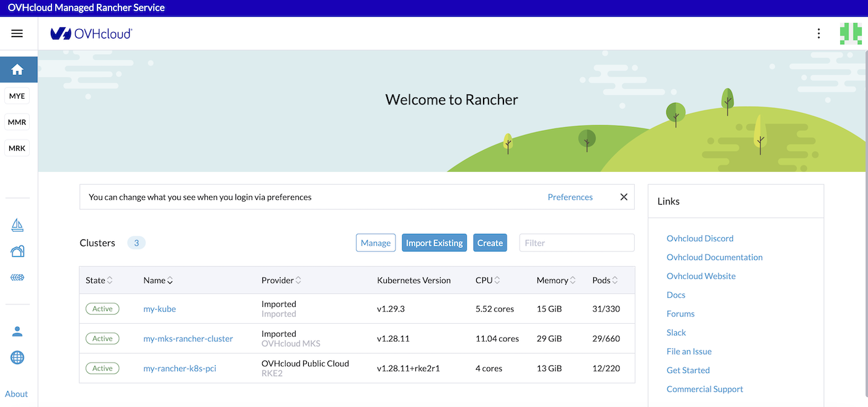
Task: Dismiss the preferences banner
Action: 624,197
